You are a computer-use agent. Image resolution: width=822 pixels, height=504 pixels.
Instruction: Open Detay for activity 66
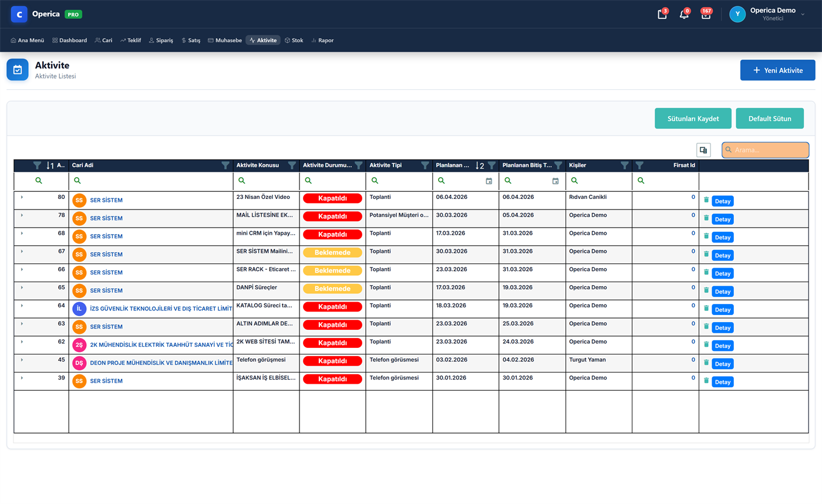723,273
